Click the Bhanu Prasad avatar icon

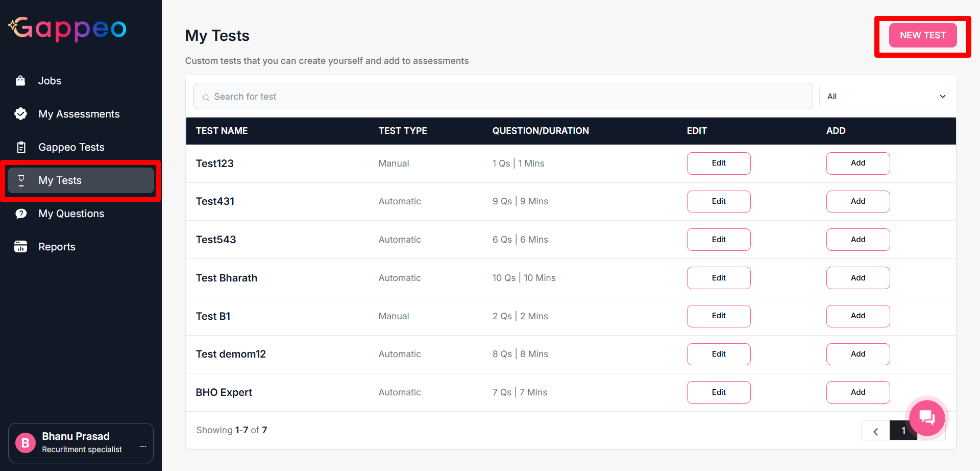(x=26, y=443)
